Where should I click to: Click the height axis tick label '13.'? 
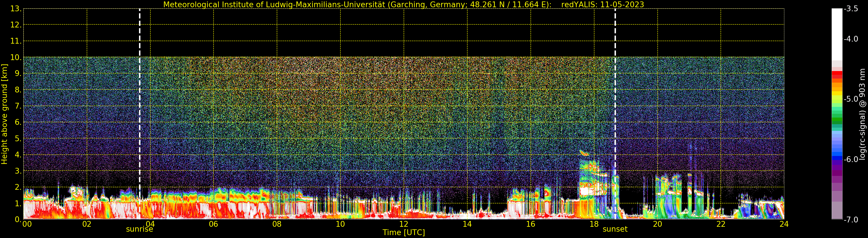click(x=16, y=9)
